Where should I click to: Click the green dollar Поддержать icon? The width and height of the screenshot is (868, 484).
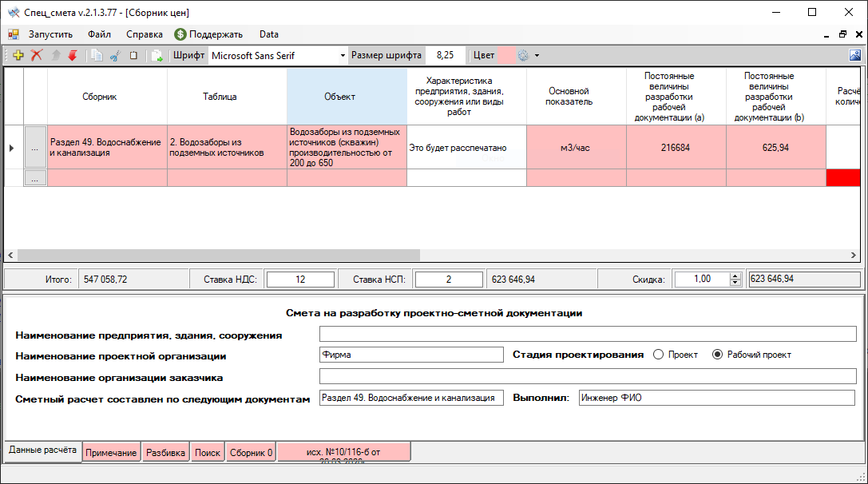pyautogui.click(x=180, y=34)
